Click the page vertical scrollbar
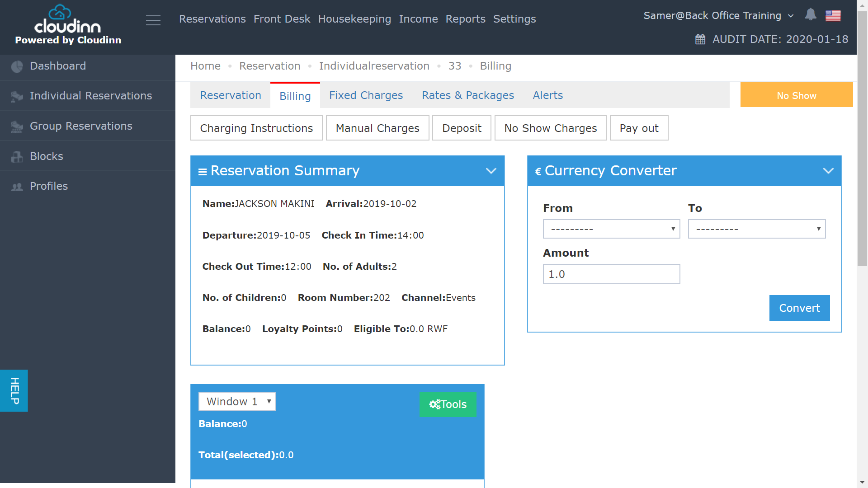Screen dimensions: 868x488 coord(863,138)
